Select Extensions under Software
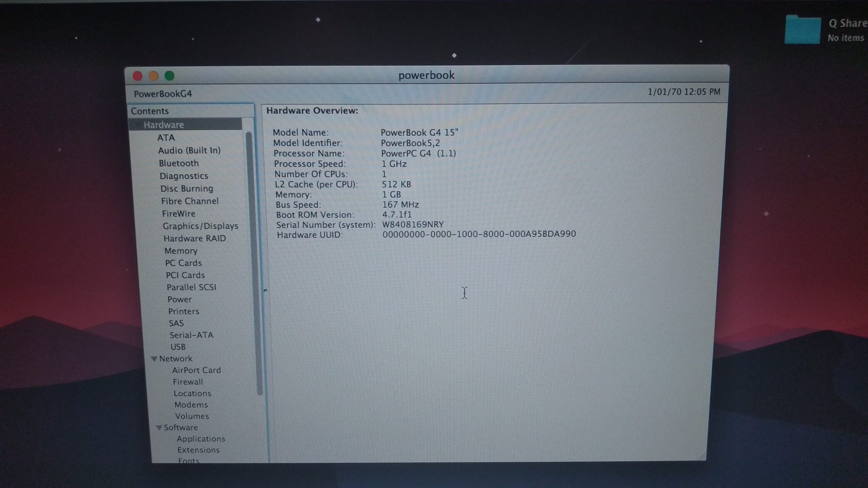Image resolution: width=868 pixels, height=488 pixels. click(198, 450)
